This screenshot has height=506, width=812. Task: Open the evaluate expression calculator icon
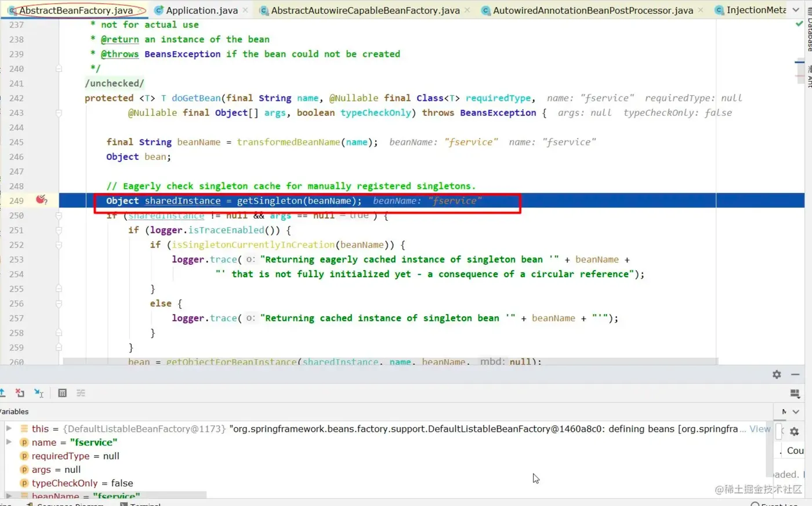point(62,393)
